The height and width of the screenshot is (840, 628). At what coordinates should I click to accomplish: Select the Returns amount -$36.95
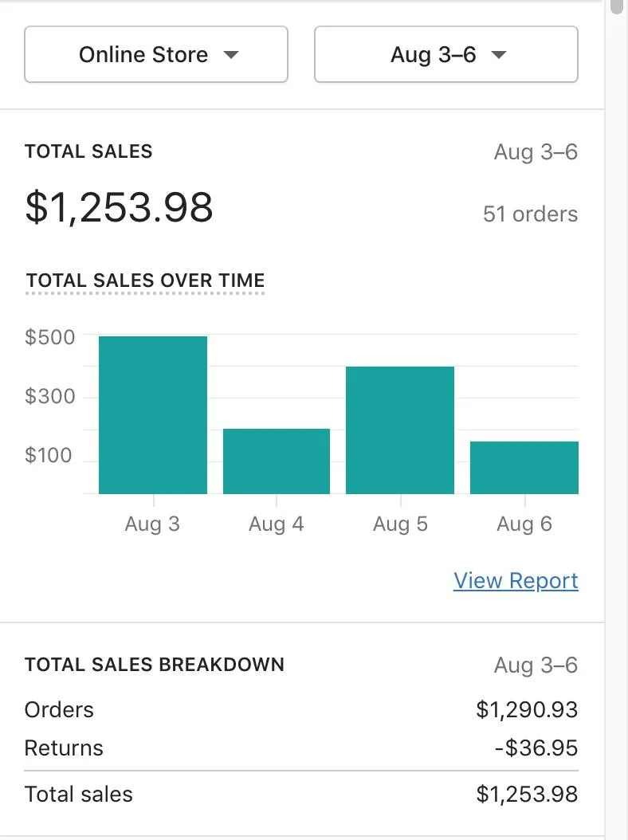pos(535,748)
